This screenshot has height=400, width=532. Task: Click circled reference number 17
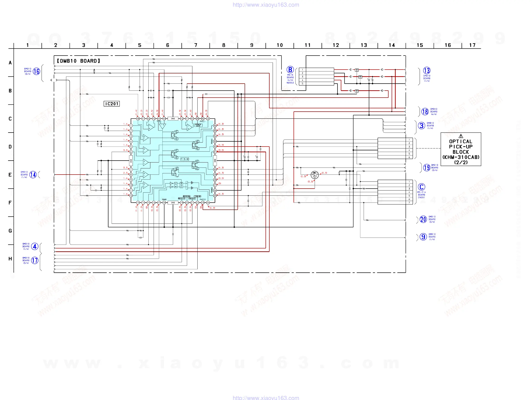(35, 260)
